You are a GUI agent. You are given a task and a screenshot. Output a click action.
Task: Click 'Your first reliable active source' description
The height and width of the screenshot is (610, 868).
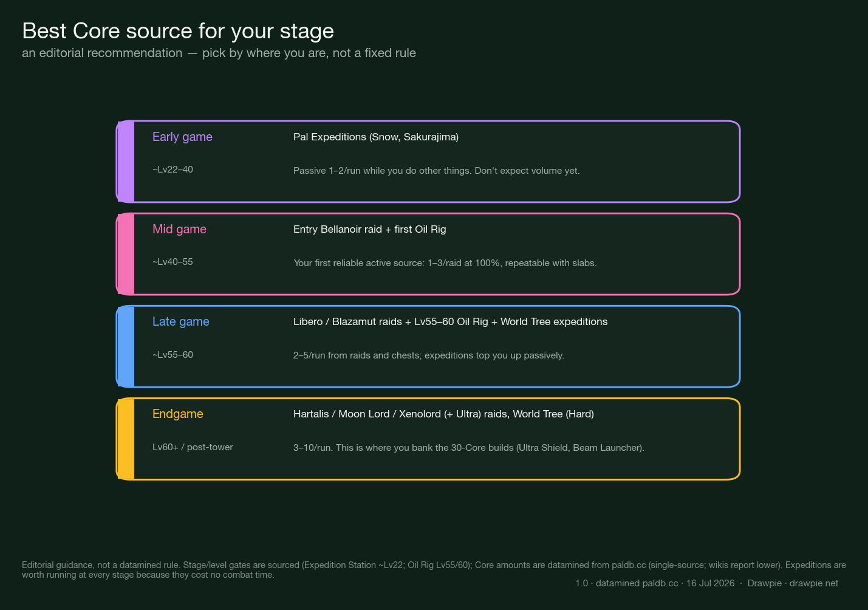(x=445, y=263)
